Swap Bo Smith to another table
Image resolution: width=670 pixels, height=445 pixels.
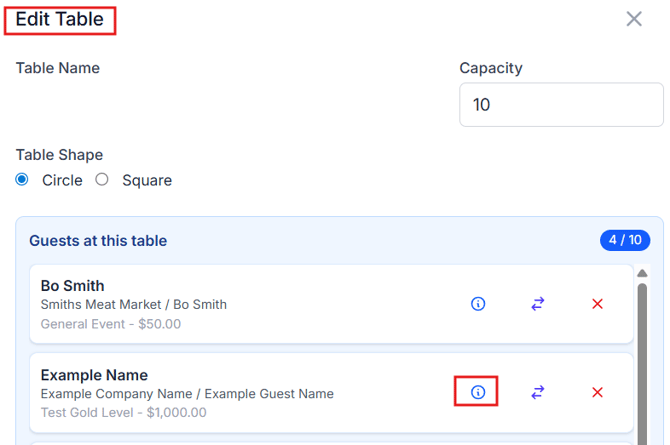pyautogui.click(x=538, y=303)
